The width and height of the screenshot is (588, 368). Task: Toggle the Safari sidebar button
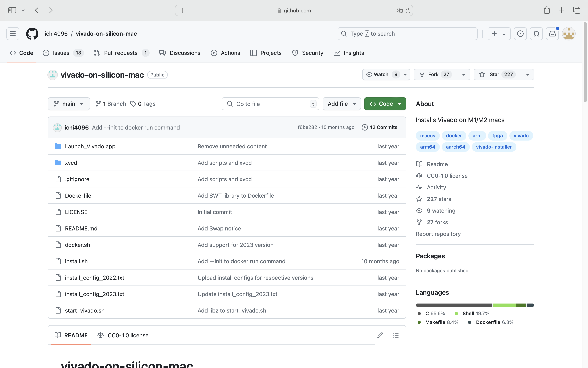click(12, 10)
